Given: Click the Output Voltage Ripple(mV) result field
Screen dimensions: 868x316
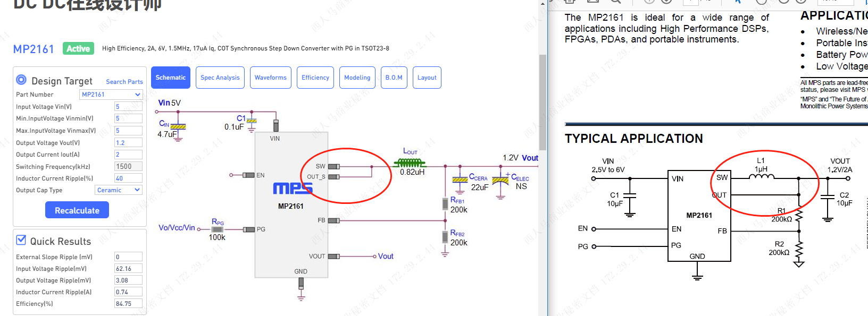Looking at the screenshot, I should 128,280.
